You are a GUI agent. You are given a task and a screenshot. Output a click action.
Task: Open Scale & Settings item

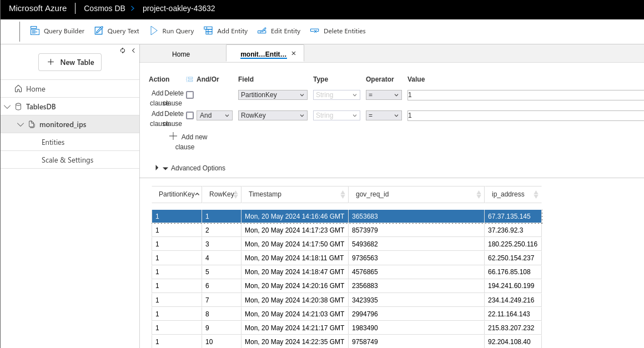(67, 160)
